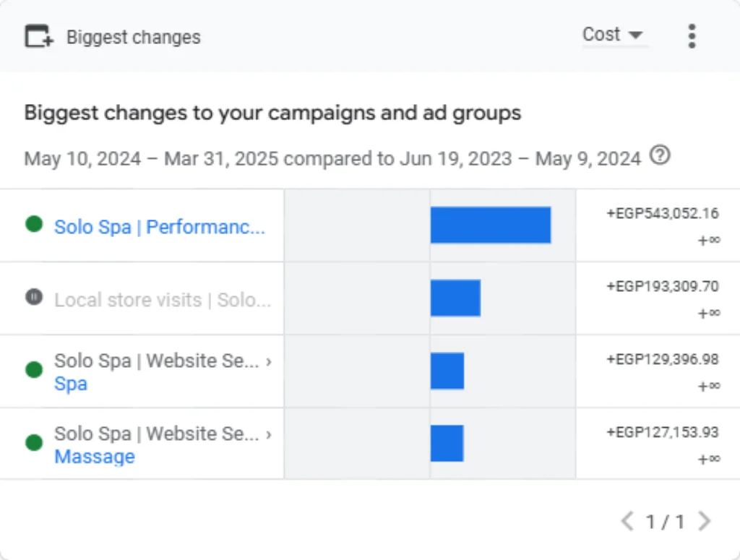The width and height of the screenshot is (740, 560).
Task: Go to previous page arrow
Action: click(x=628, y=521)
